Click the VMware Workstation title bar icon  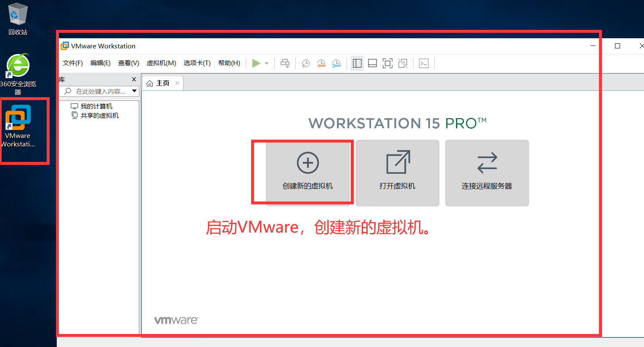[65, 46]
